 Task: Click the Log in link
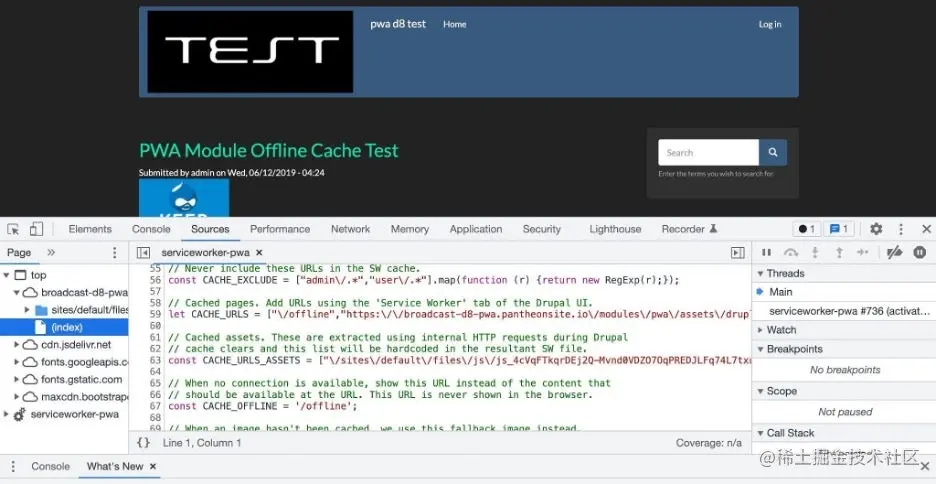[769, 24]
